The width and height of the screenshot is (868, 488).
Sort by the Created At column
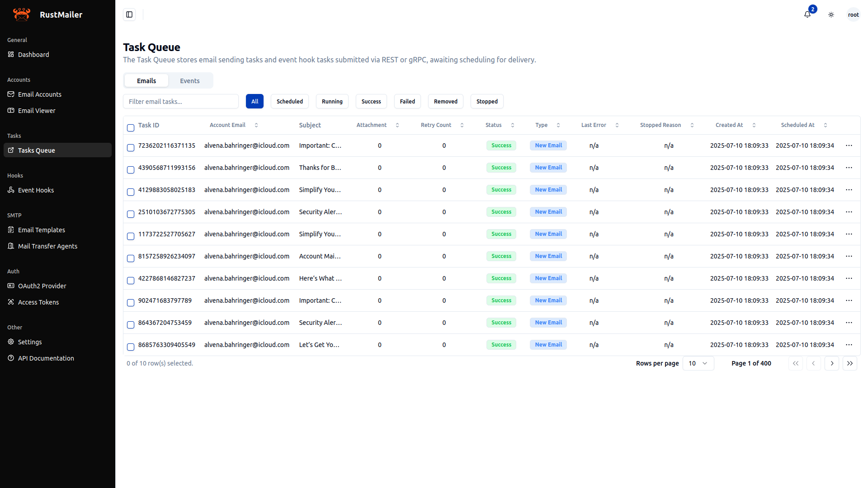735,125
